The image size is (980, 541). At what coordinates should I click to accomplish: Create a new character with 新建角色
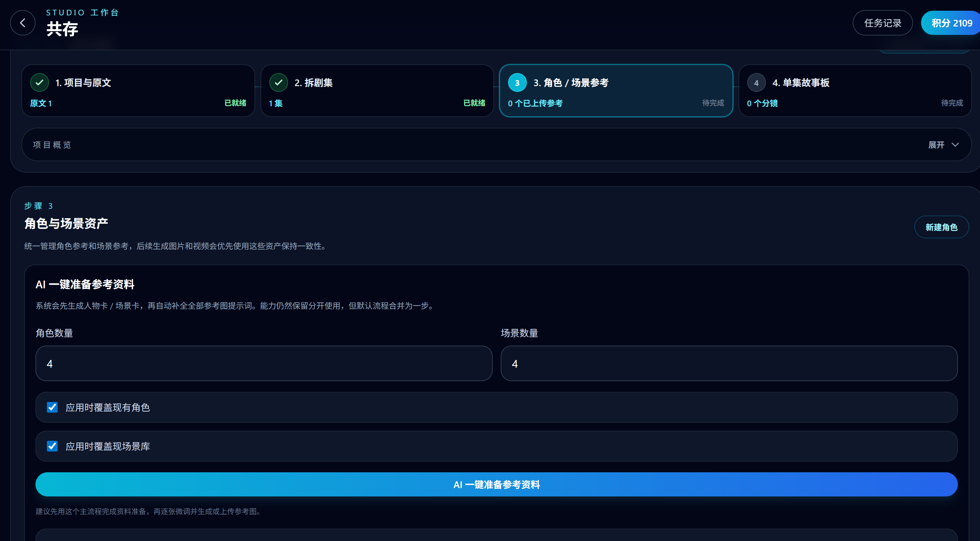pos(941,227)
